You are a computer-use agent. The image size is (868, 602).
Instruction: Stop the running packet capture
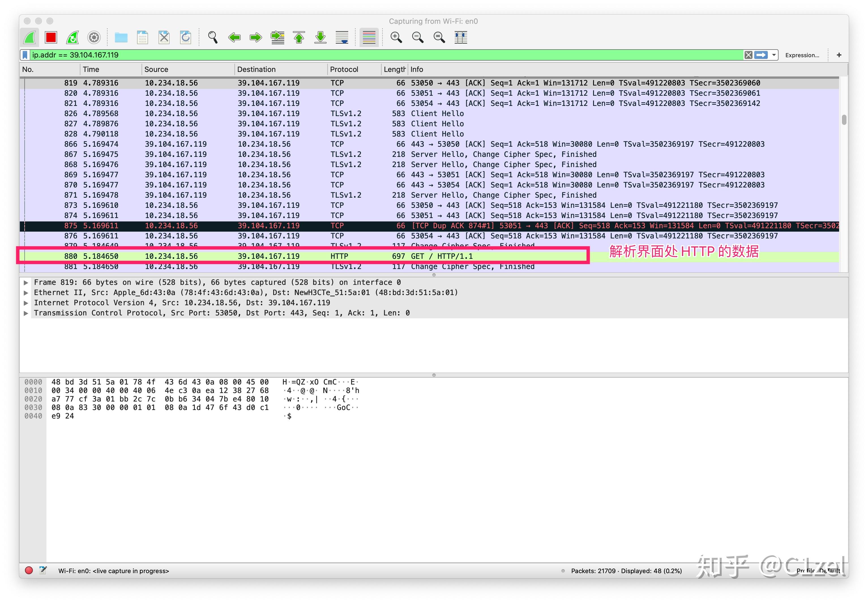point(50,37)
